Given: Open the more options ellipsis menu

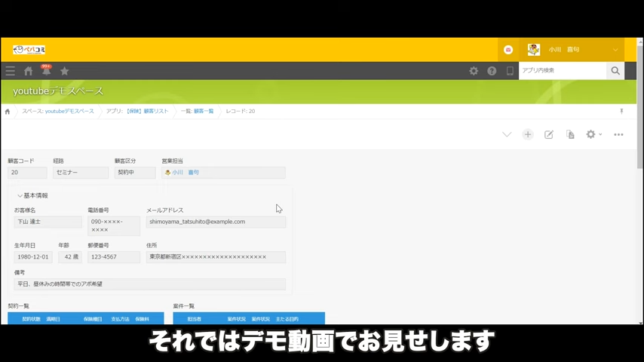Looking at the screenshot, I should pos(618,134).
